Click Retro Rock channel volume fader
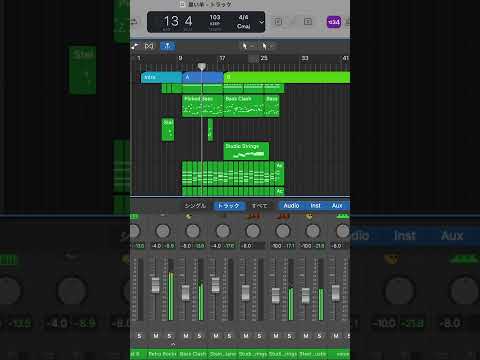The height and width of the screenshot is (360, 480). (155, 285)
